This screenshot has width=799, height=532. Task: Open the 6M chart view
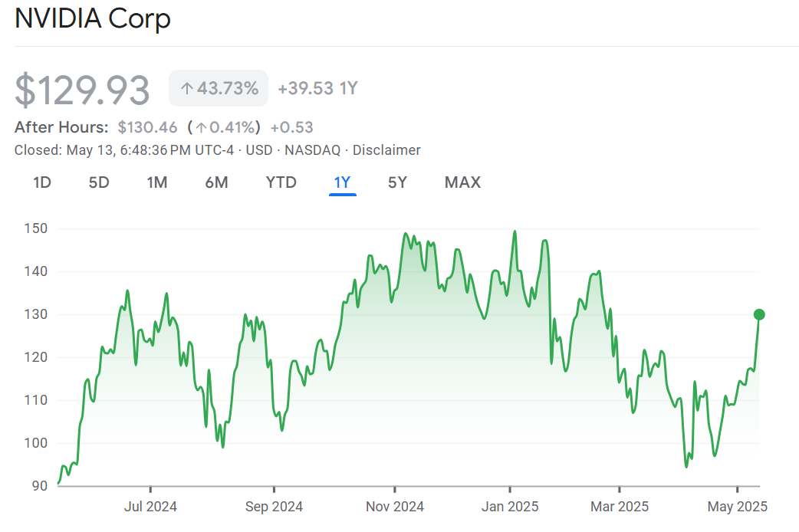click(x=216, y=182)
